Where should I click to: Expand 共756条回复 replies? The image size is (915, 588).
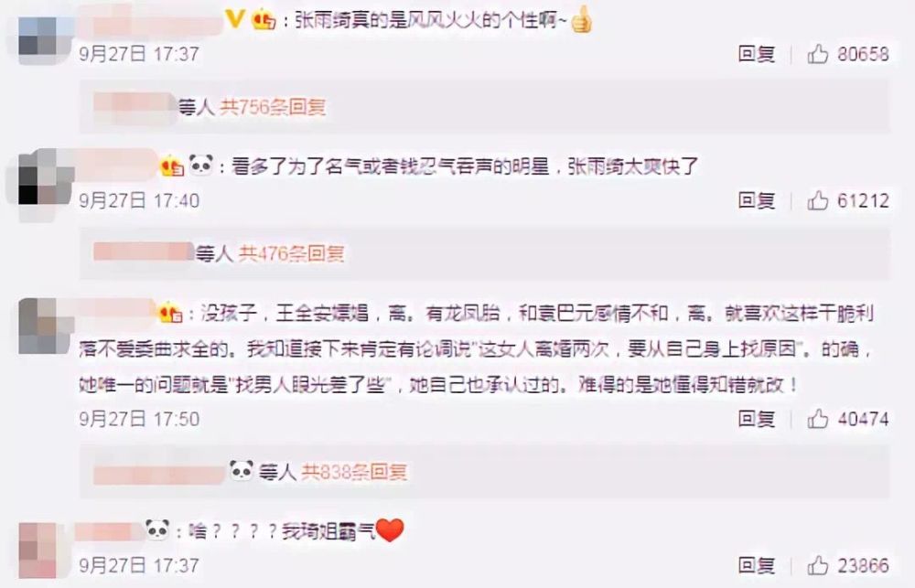coord(273,107)
